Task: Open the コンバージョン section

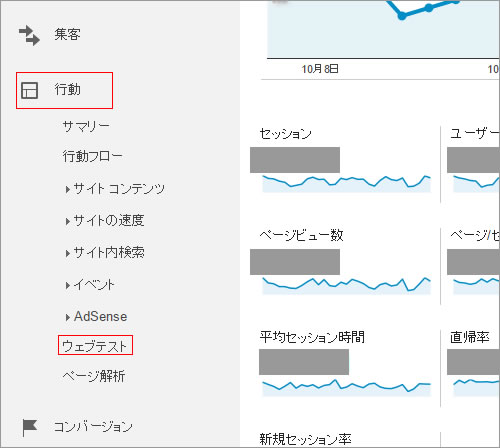Action: click(x=93, y=427)
